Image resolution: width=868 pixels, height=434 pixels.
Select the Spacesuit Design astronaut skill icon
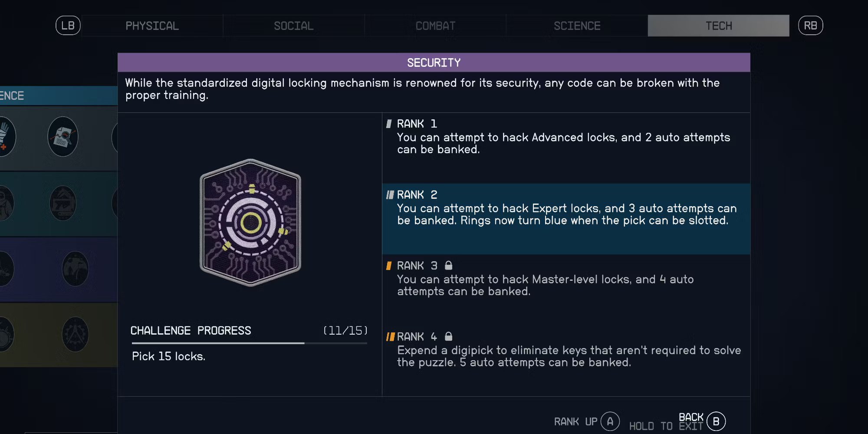pyautogui.click(x=4, y=203)
